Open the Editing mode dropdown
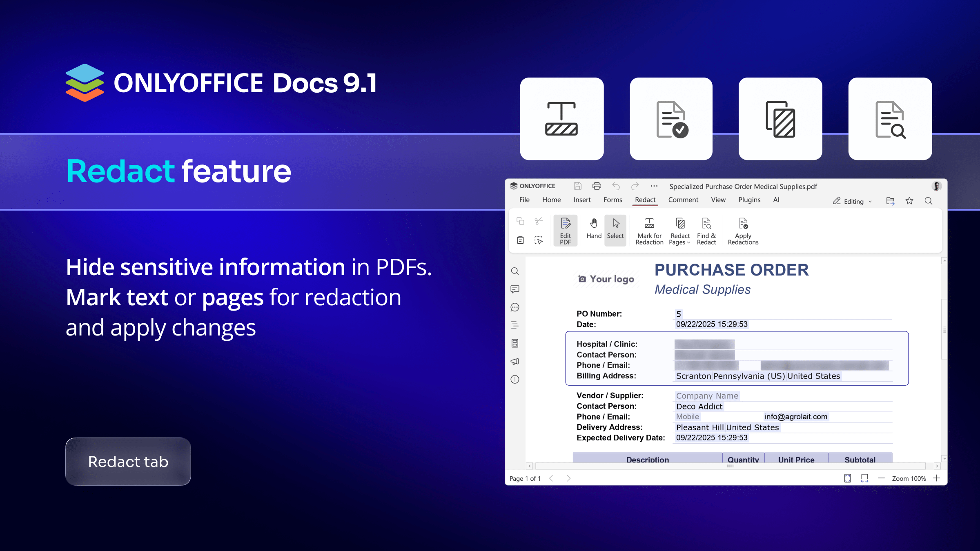Screen dimensions: 980x551 (x=853, y=201)
